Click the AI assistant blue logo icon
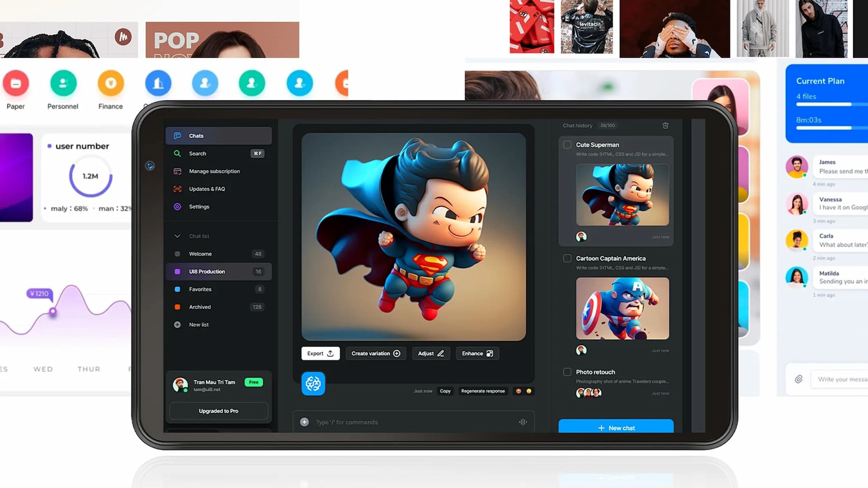The image size is (868, 488). coord(313,384)
